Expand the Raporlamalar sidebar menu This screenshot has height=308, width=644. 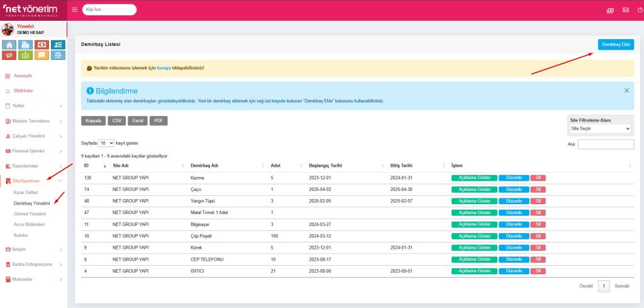click(x=33, y=166)
